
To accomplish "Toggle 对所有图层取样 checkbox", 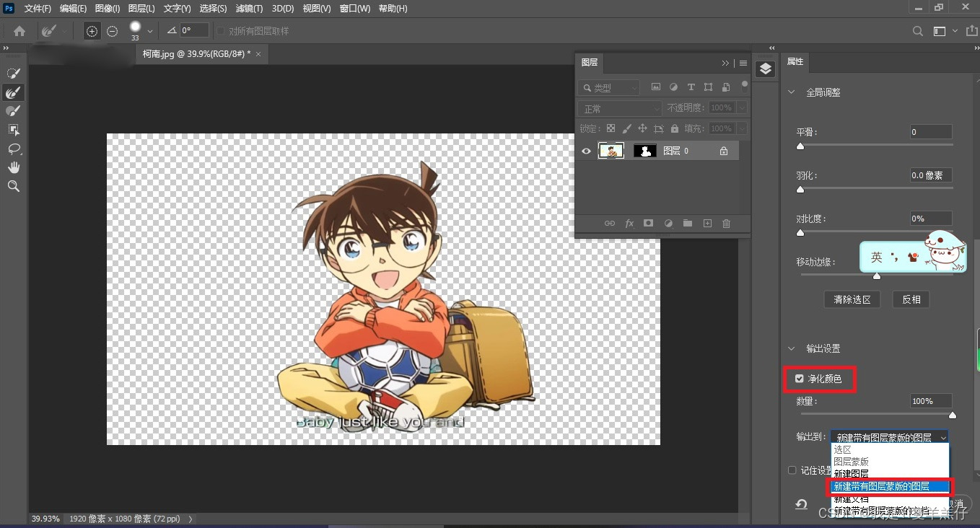I will 221,31.
